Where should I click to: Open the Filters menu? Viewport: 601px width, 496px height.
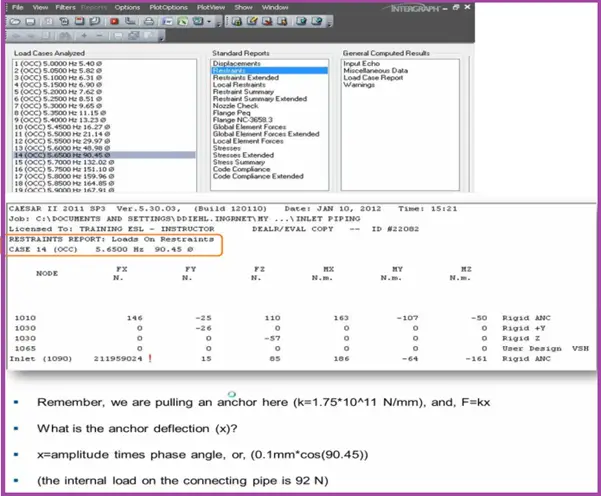[66, 7]
